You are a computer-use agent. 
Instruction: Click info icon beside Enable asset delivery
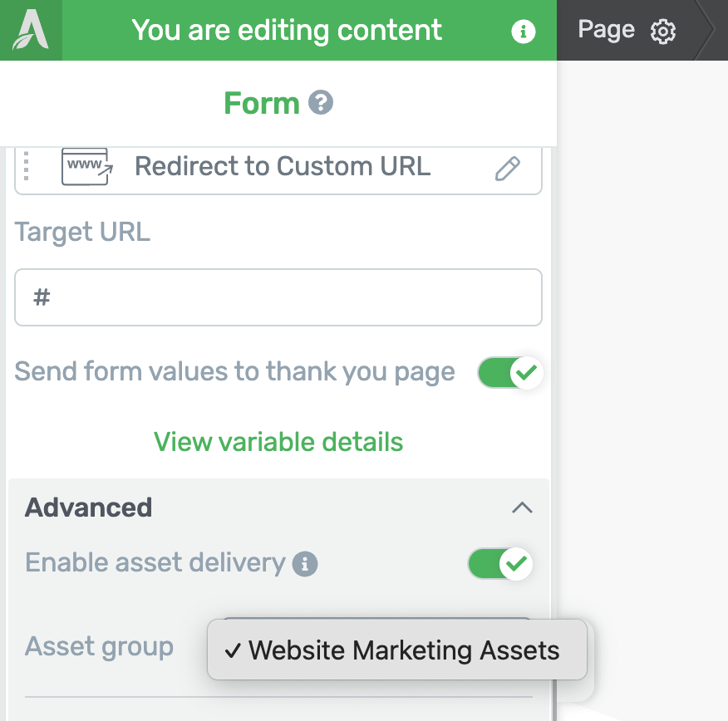coord(305,564)
